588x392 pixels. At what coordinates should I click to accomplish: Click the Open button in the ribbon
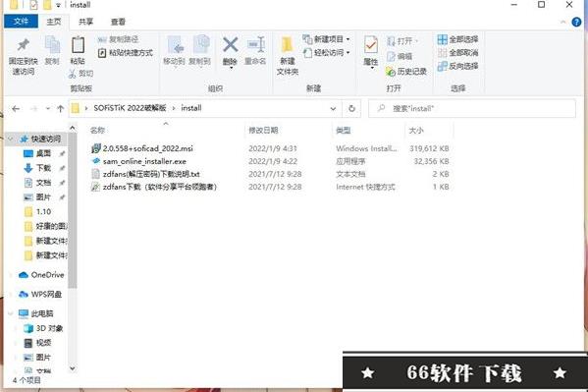[402, 41]
